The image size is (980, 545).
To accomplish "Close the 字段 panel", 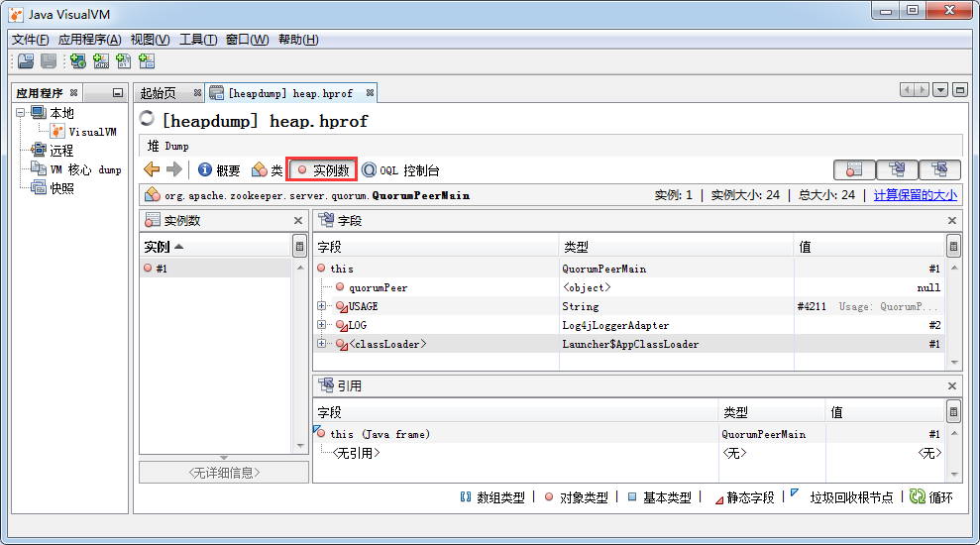I will (952, 221).
